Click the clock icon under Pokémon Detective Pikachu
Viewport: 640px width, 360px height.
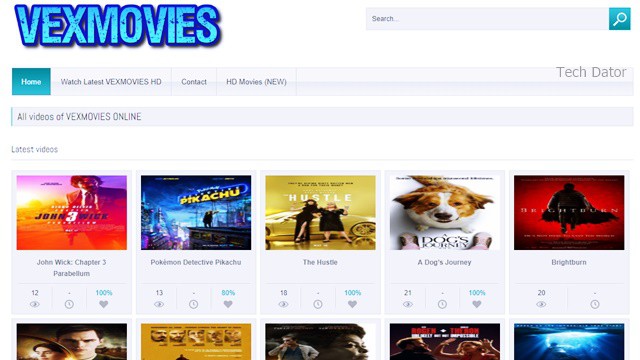point(193,304)
